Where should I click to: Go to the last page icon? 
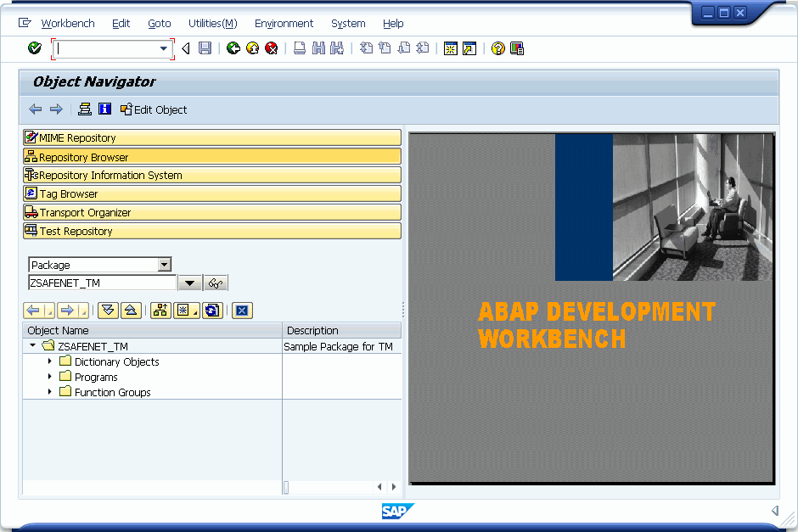(x=423, y=48)
